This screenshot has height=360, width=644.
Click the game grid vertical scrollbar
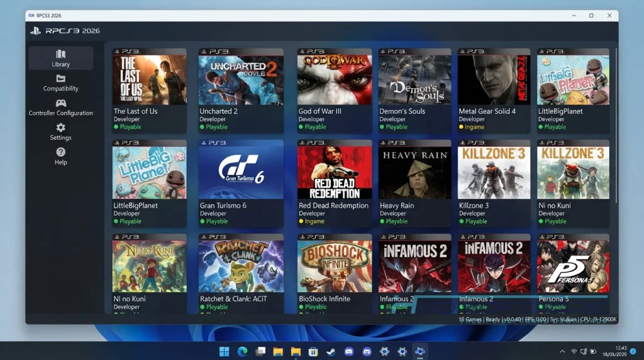coord(616,125)
